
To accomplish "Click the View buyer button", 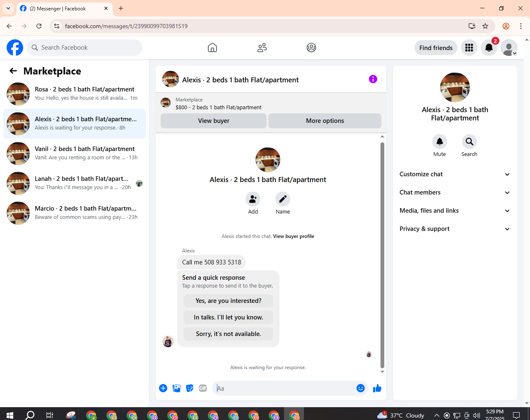I will point(214,121).
